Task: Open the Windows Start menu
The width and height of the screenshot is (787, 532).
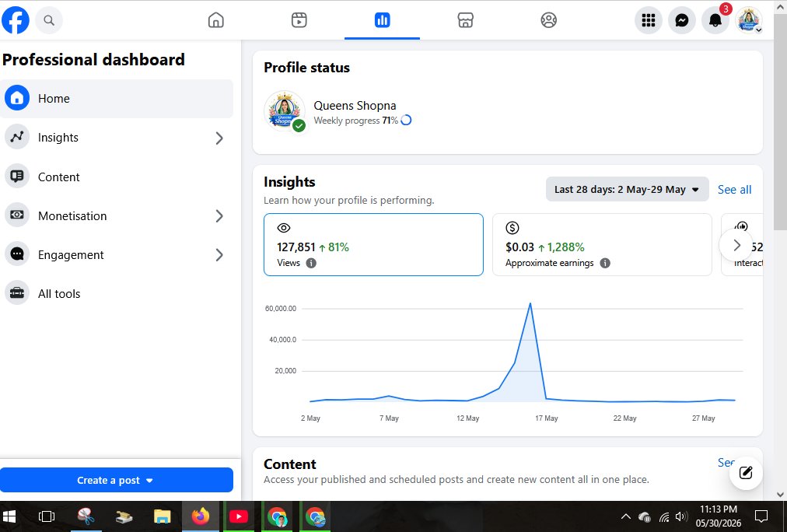Action: [x=9, y=516]
